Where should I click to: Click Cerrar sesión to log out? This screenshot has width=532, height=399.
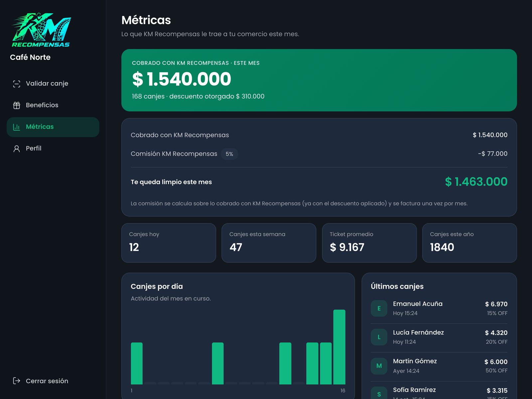pos(53,381)
